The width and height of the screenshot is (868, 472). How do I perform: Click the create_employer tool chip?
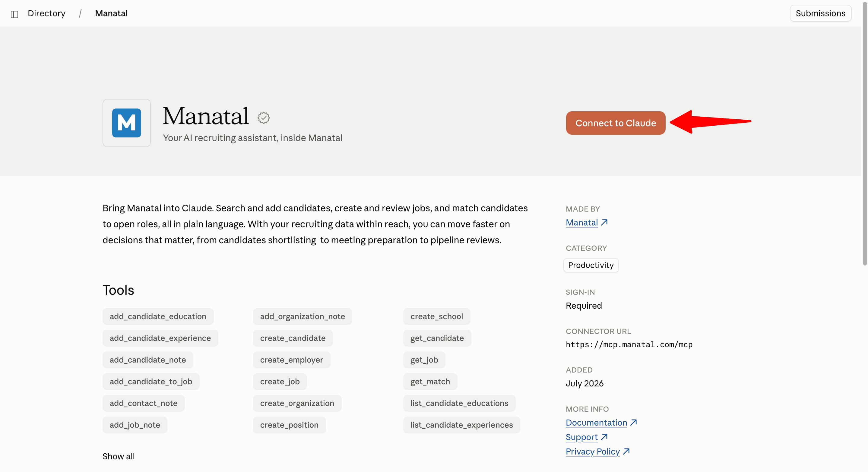coord(292,360)
